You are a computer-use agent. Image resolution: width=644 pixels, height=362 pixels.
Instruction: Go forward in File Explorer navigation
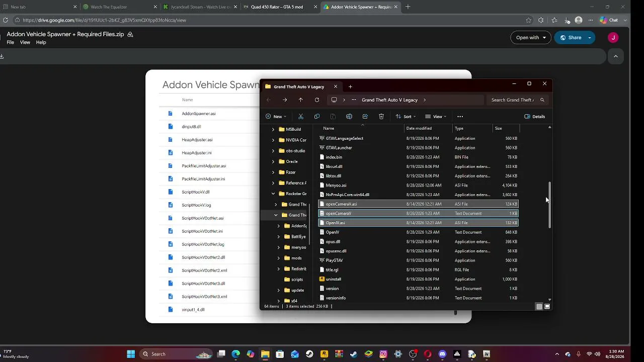285,100
